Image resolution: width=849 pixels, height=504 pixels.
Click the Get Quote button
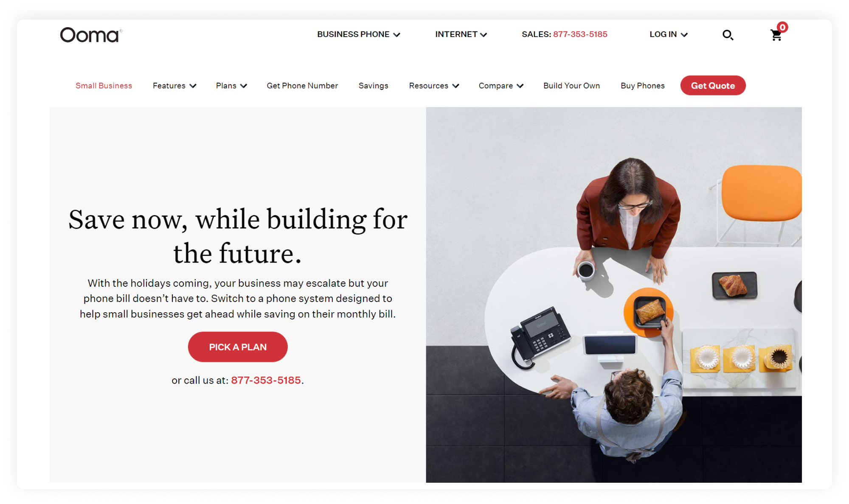(x=713, y=85)
